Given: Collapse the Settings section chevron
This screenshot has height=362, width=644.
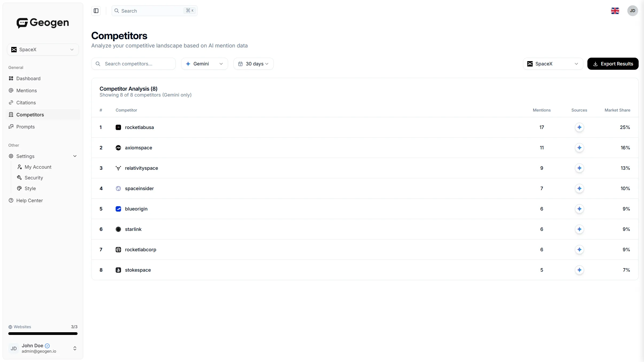Looking at the screenshot, I should pyautogui.click(x=75, y=156).
